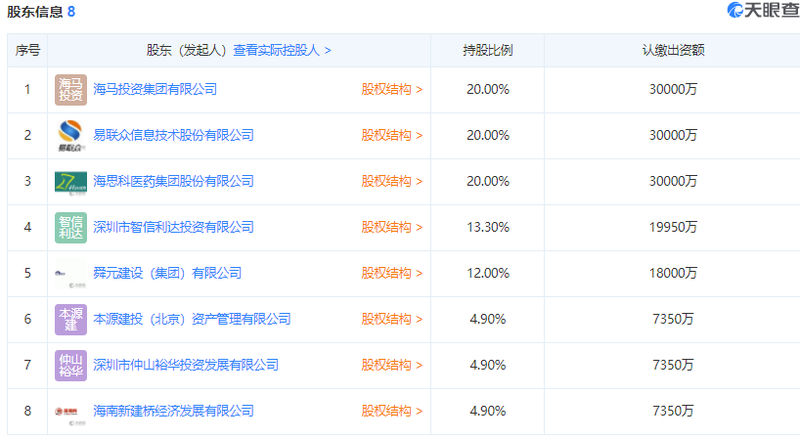Open 股权结构 for 舜元建设
Image resolution: width=800 pixels, height=439 pixels.
tap(392, 273)
